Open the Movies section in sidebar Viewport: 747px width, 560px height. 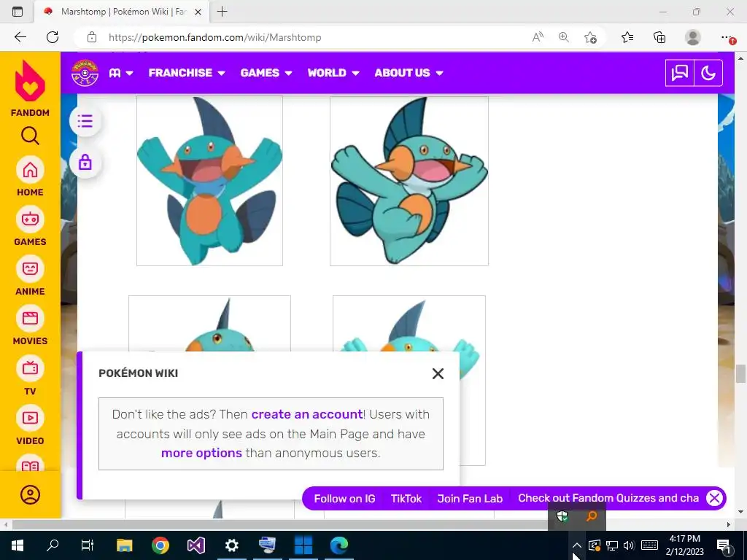[x=30, y=324]
